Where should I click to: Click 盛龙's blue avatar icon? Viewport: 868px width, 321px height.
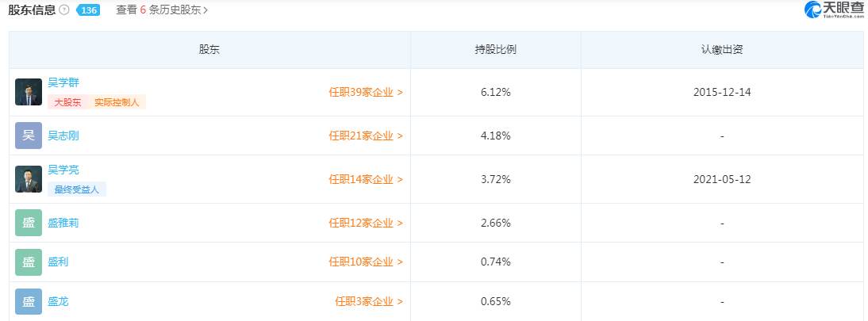(x=29, y=301)
